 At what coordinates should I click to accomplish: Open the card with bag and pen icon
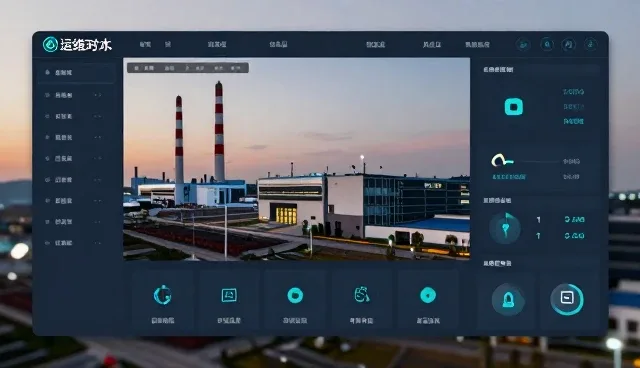(362, 301)
